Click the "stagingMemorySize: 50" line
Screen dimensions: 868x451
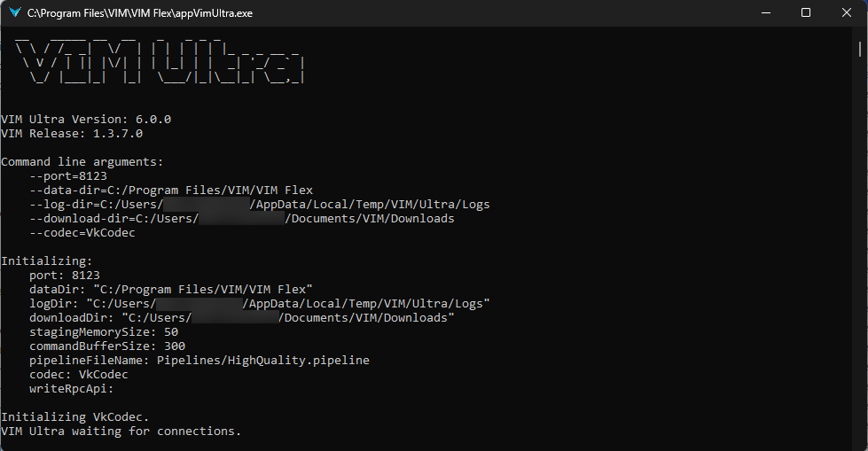tap(104, 332)
